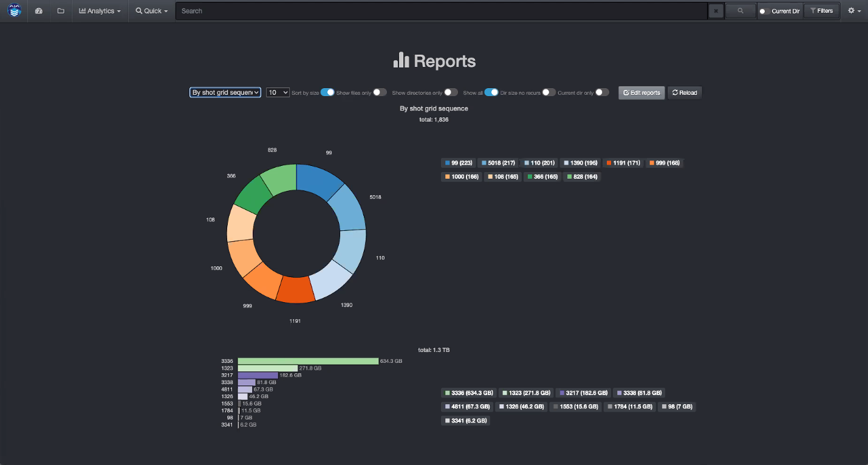Expand the Quick menu
Viewport: 868px width, 465px height.
[x=151, y=10]
